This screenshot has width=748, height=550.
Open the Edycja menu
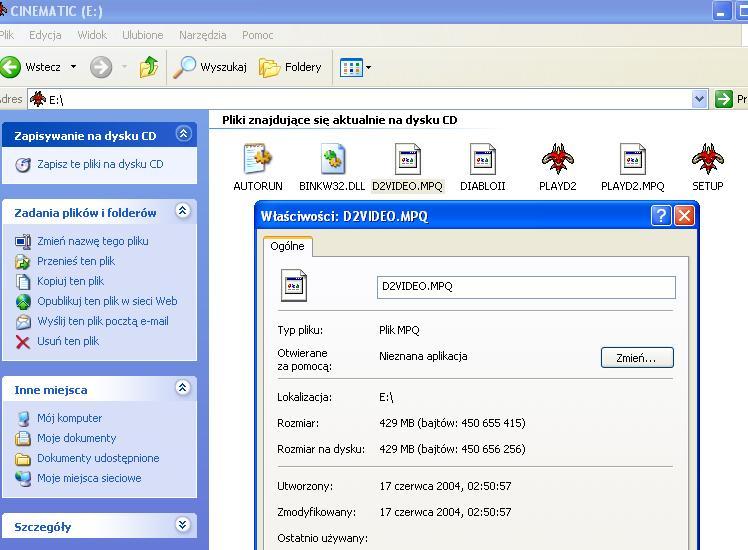point(45,35)
